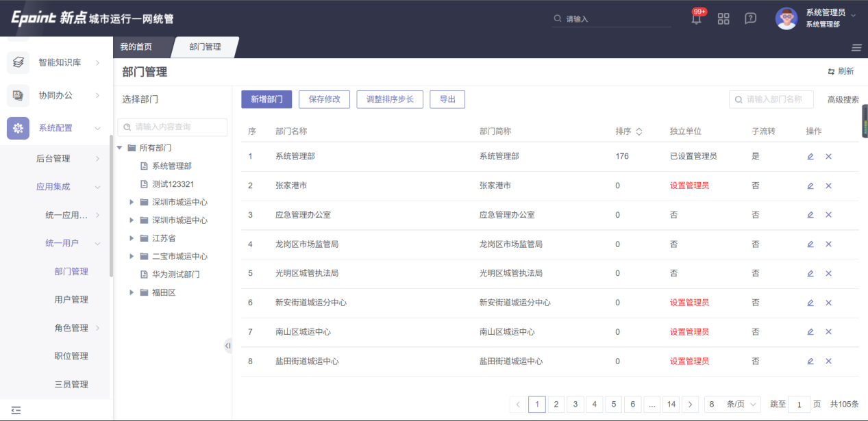
Task: Edit the 光明区城管执法局 row
Action: (x=810, y=273)
